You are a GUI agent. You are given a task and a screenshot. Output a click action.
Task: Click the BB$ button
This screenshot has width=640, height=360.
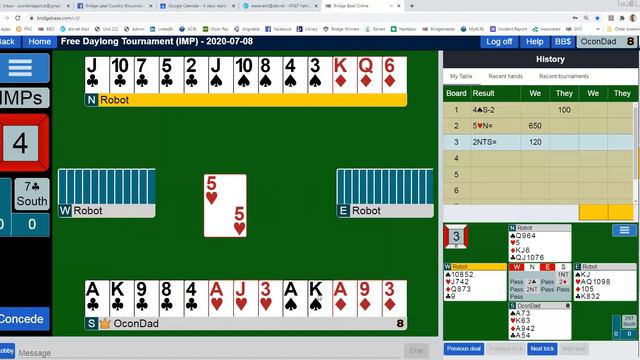tap(562, 41)
